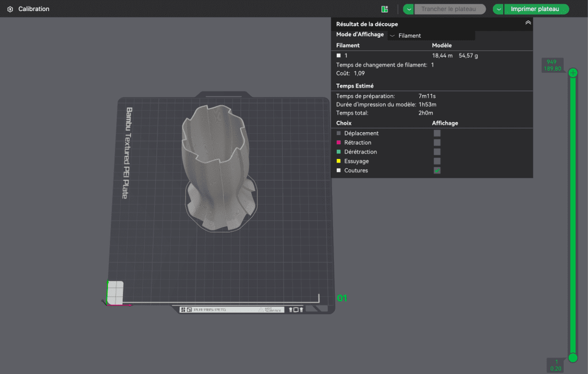Click the yellow Essuyage legend square

(x=339, y=161)
